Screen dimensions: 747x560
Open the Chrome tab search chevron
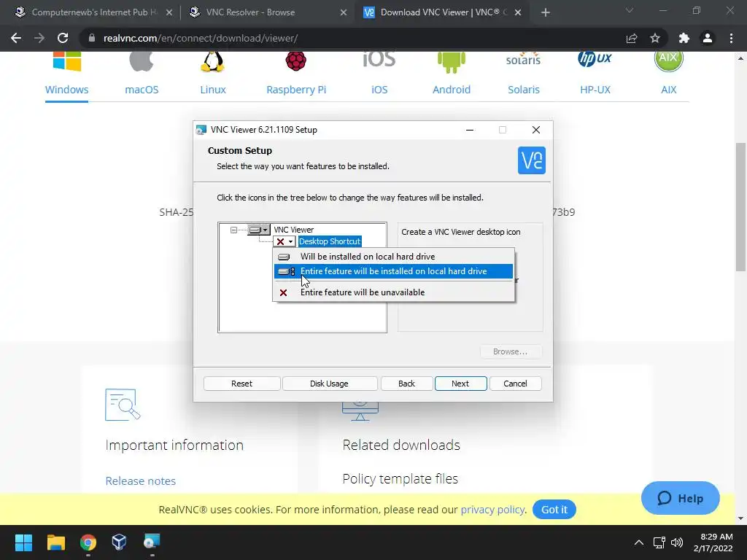[x=630, y=10]
